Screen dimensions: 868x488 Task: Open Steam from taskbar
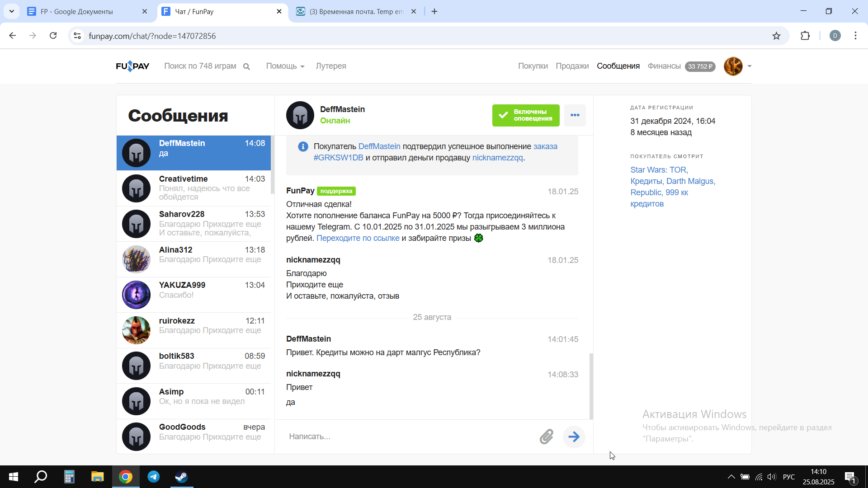point(182,477)
